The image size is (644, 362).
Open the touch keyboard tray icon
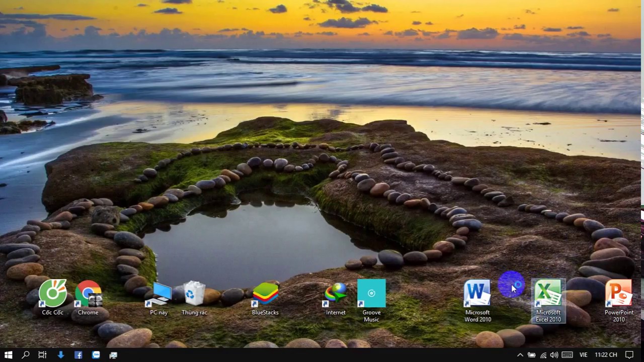568,355
